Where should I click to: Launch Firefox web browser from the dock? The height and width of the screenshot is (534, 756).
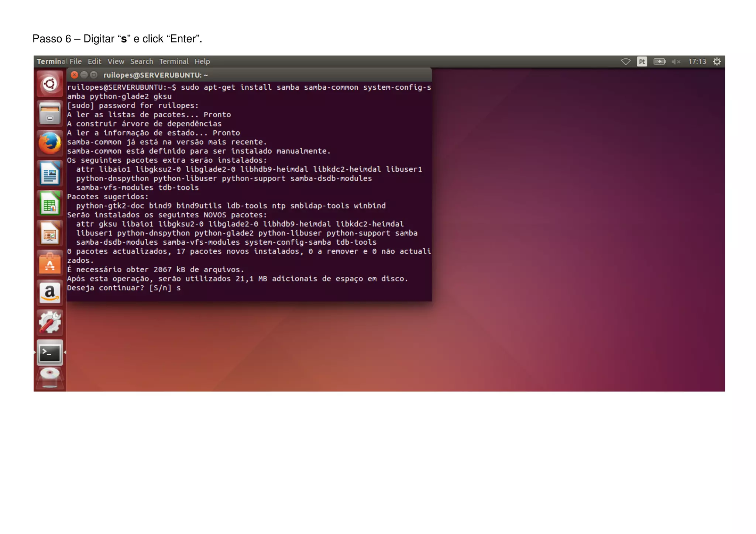pos(50,143)
